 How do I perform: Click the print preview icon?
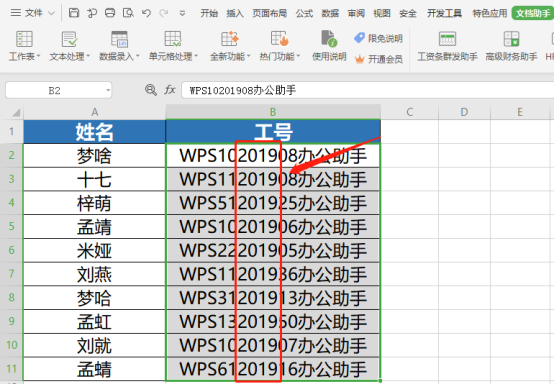128,13
